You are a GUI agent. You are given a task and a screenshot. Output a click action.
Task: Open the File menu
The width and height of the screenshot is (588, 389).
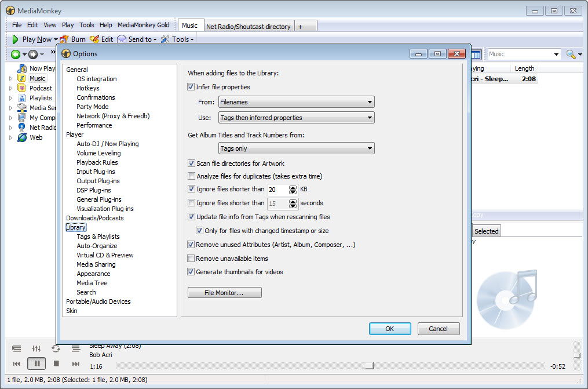click(x=17, y=25)
